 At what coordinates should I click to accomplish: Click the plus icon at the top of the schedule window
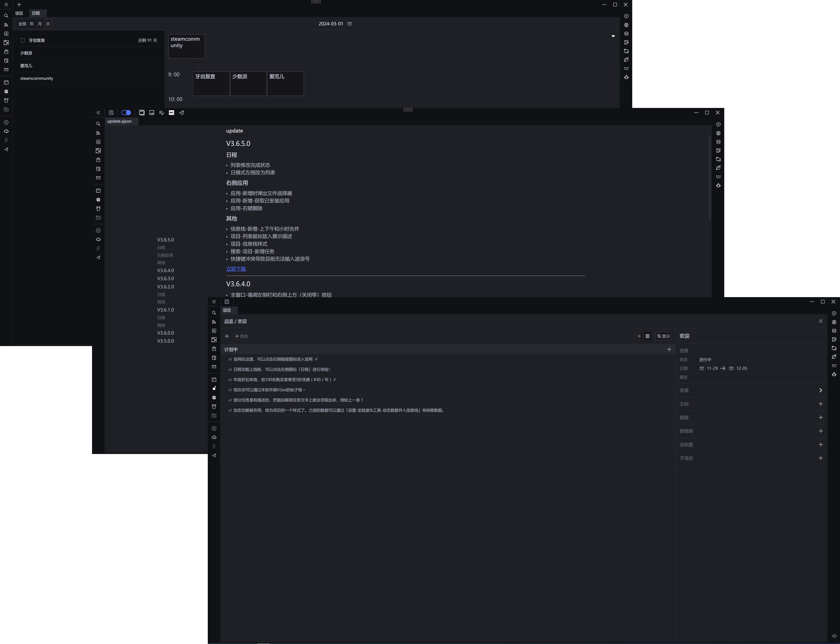click(x=19, y=5)
